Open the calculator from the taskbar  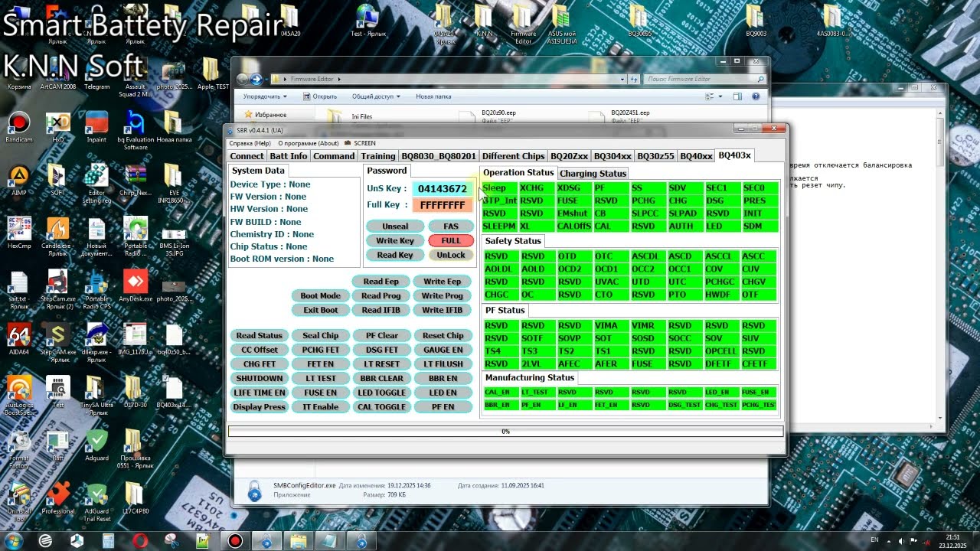(x=108, y=541)
